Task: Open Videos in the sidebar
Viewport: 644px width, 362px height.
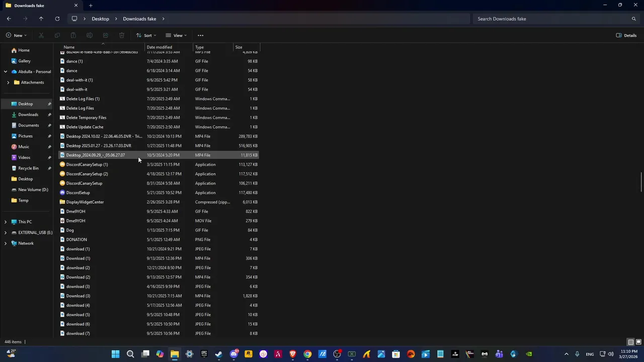Action: click(24, 157)
